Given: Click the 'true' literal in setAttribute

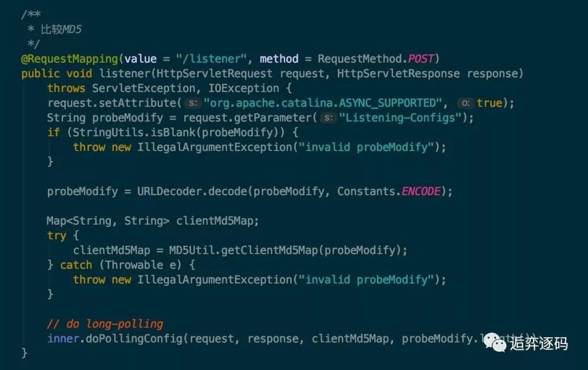Looking at the screenshot, I should (489, 103).
